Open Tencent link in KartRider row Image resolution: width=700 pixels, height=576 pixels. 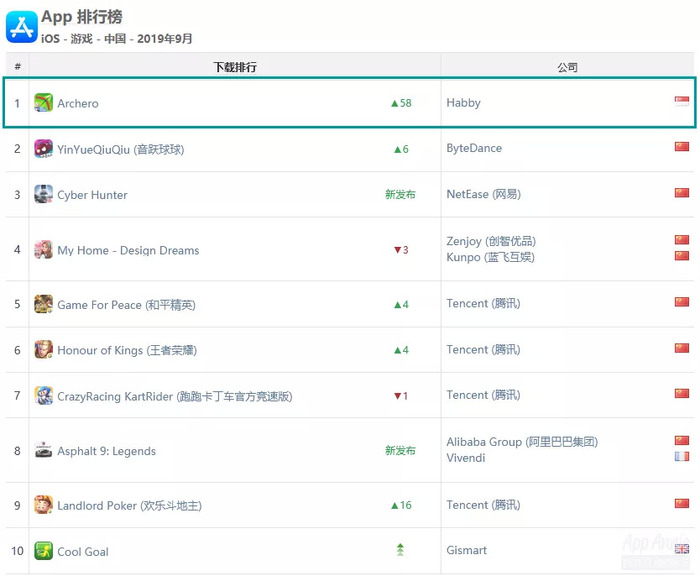click(x=483, y=395)
